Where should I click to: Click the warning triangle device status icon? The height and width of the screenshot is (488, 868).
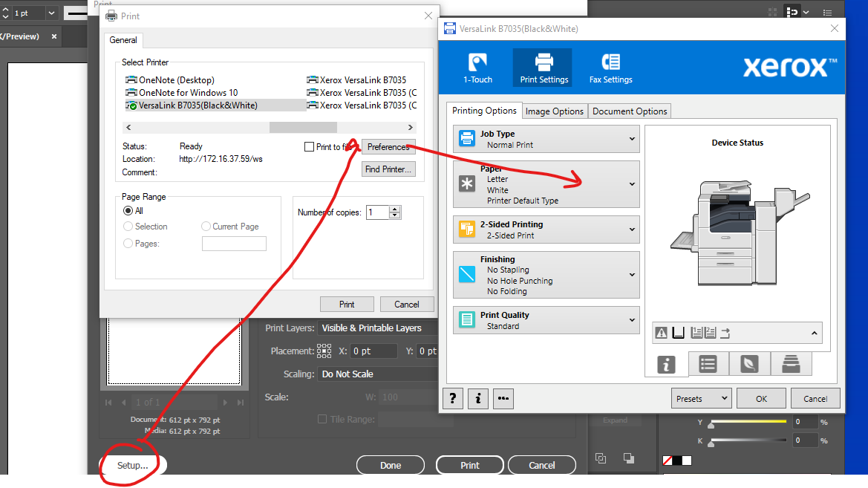click(x=662, y=333)
